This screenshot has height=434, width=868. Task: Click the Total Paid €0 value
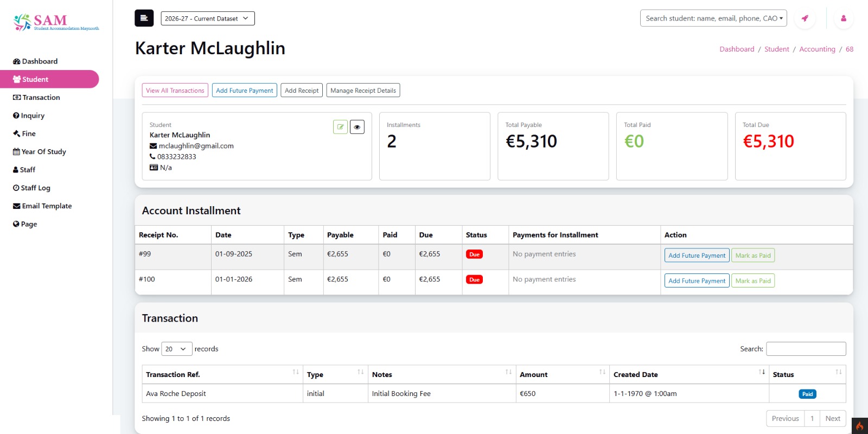tap(634, 142)
